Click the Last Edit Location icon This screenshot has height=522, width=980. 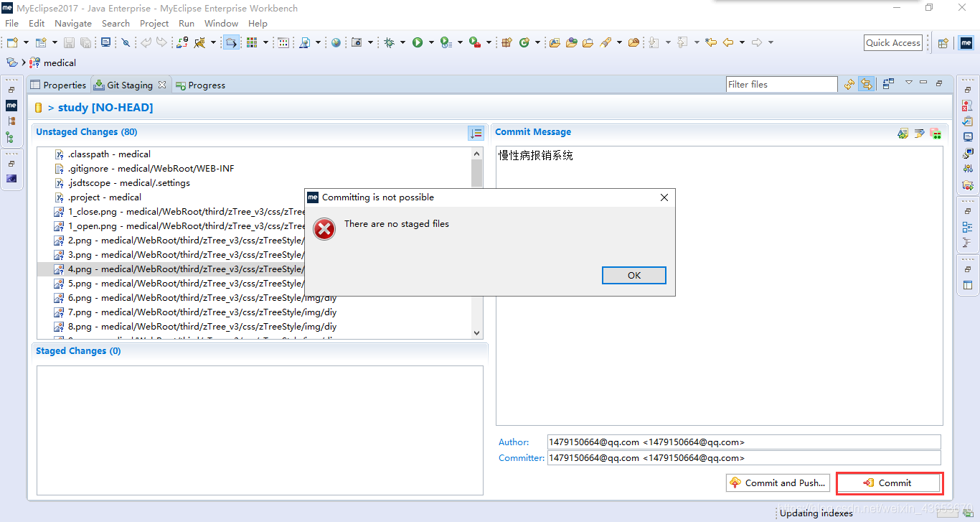tap(711, 43)
